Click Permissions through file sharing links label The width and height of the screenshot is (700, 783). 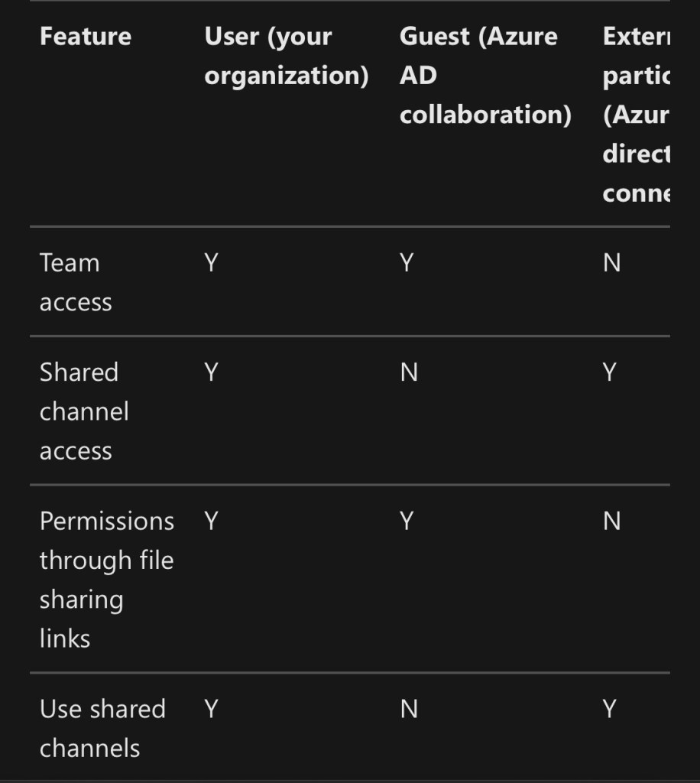[x=106, y=580]
